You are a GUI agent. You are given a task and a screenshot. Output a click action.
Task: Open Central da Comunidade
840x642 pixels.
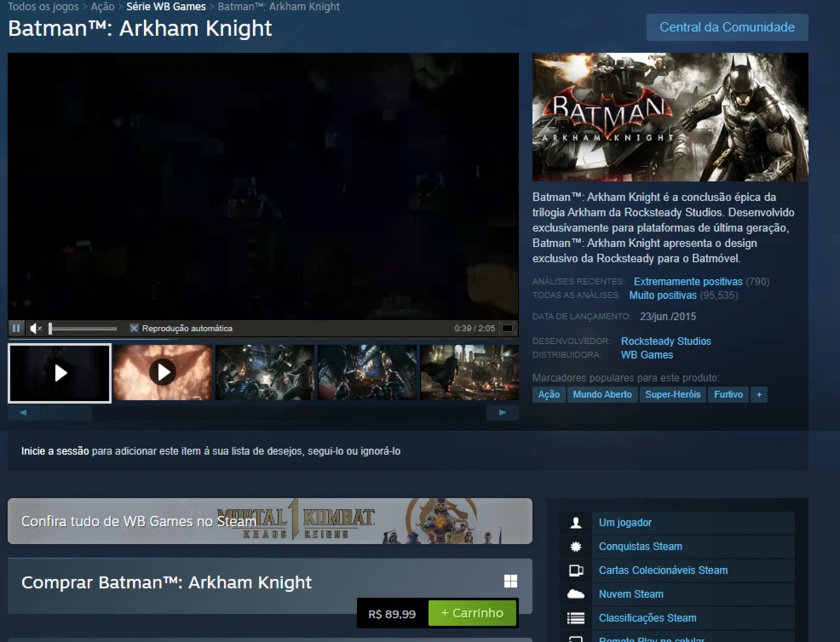pos(727,27)
